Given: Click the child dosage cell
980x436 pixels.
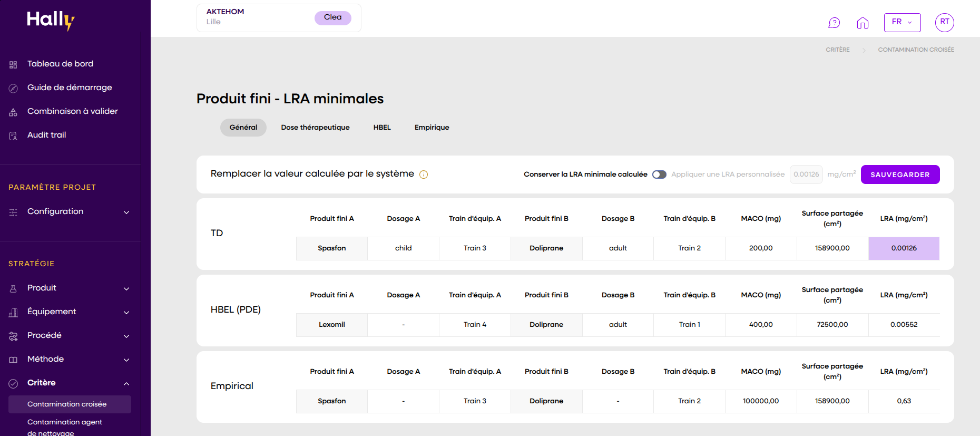Looking at the screenshot, I should coord(404,248).
